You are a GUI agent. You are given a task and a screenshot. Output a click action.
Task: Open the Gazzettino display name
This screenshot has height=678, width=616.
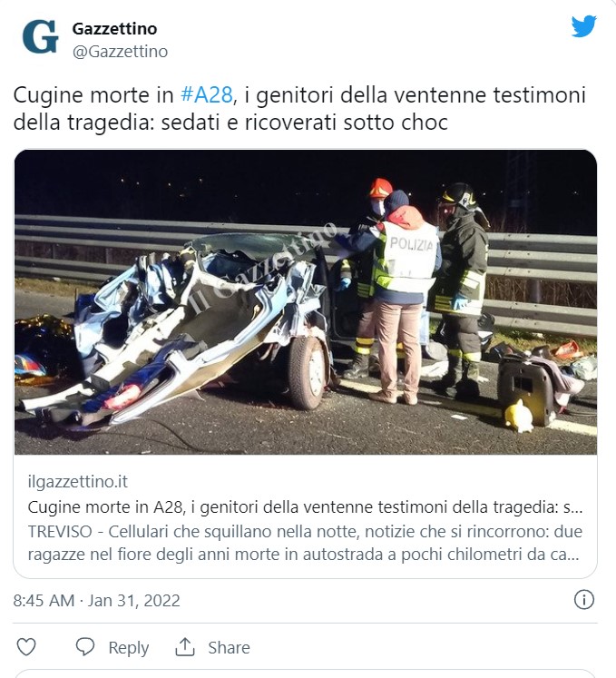(114, 28)
